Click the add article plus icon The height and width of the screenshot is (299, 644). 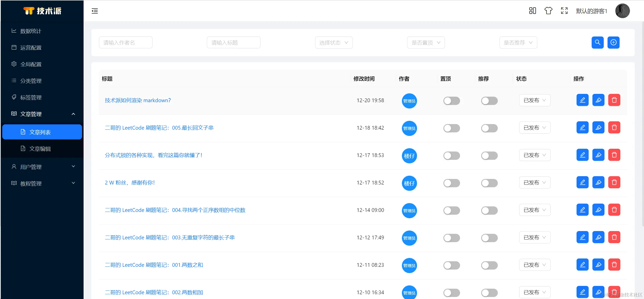click(x=613, y=42)
